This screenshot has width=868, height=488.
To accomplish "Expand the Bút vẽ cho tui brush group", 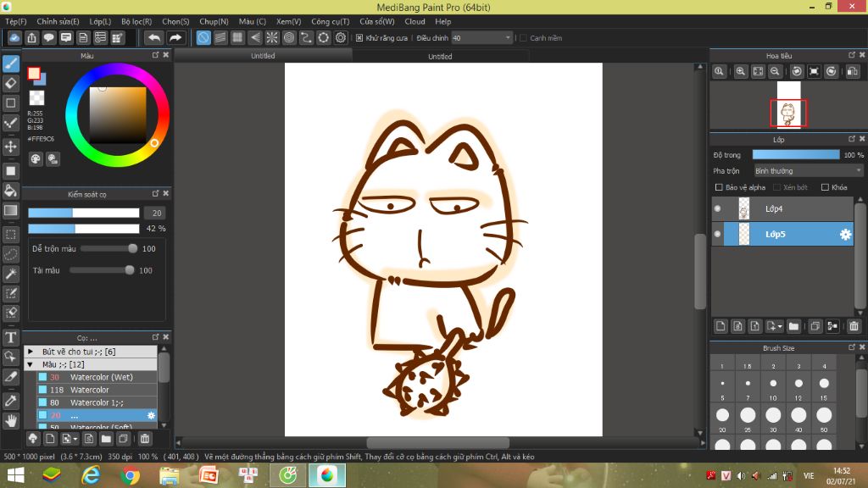I will click(x=31, y=352).
